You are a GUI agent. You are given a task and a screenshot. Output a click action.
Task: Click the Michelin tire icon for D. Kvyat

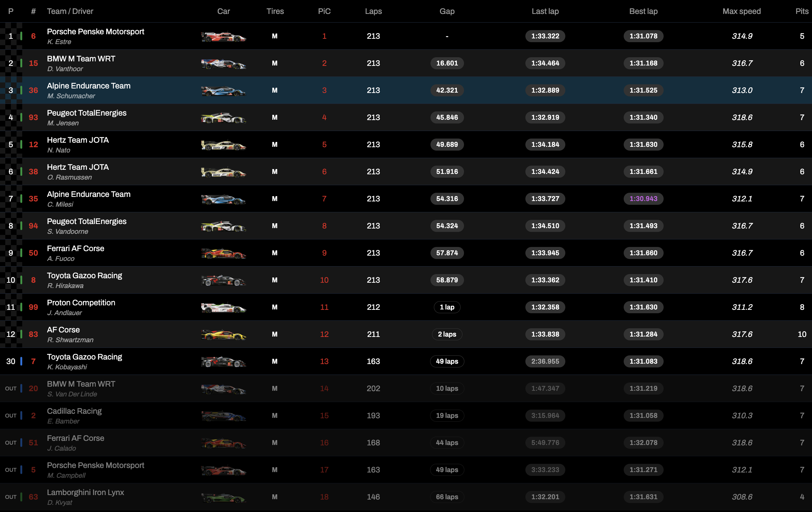[x=275, y=497]
